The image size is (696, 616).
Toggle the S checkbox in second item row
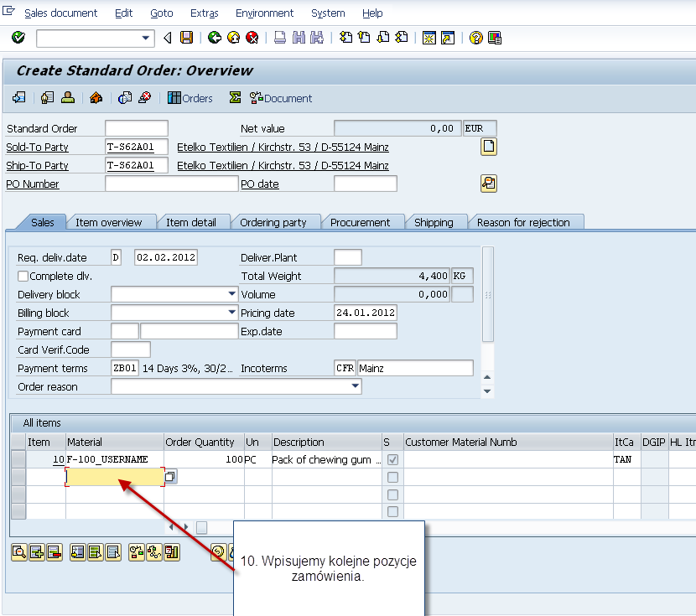tap(392, 477)
